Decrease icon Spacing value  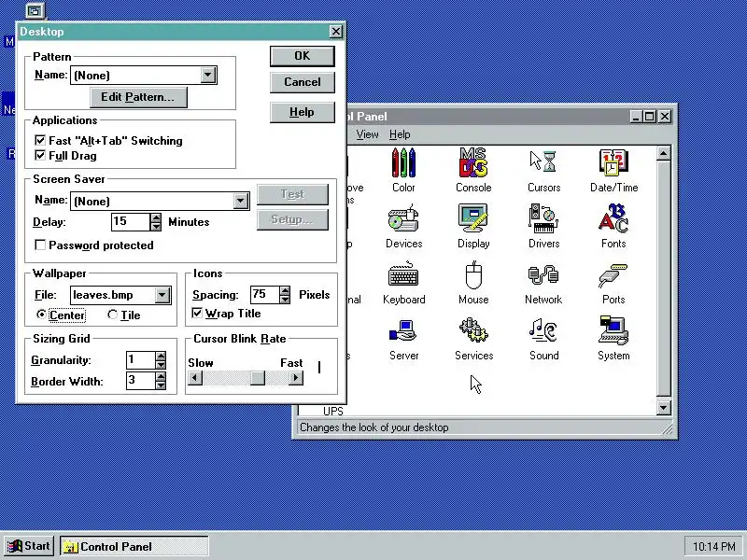pyautogui.click(x=285, y=299)
